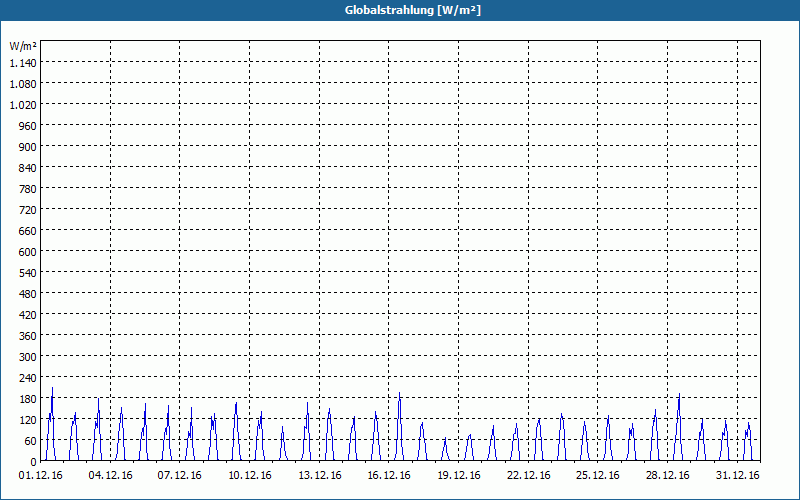Image resolution: width=800 pixels, height=500 pixels.
Task: Select the 1.020 y-axis value
Action: click(23, 105)
